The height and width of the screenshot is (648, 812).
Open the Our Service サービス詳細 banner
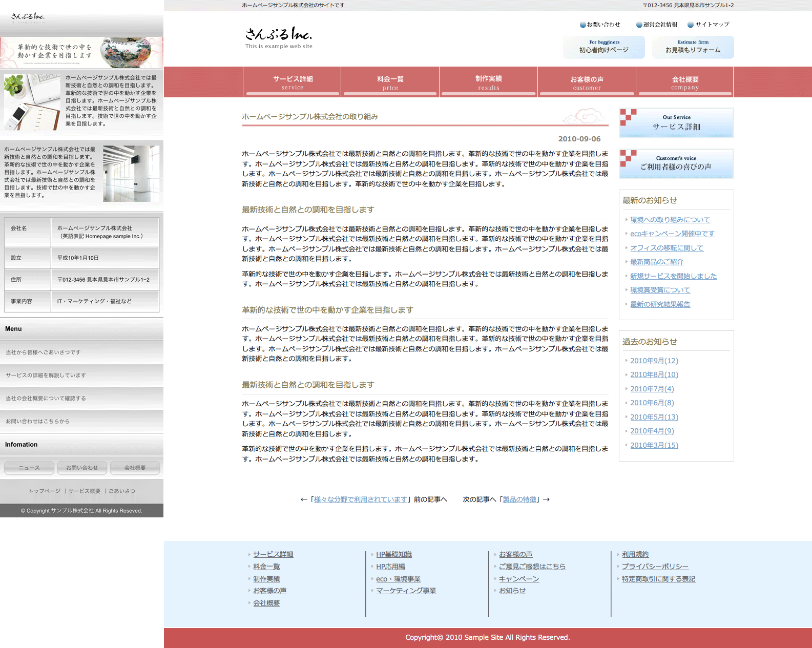coord(676,123)
